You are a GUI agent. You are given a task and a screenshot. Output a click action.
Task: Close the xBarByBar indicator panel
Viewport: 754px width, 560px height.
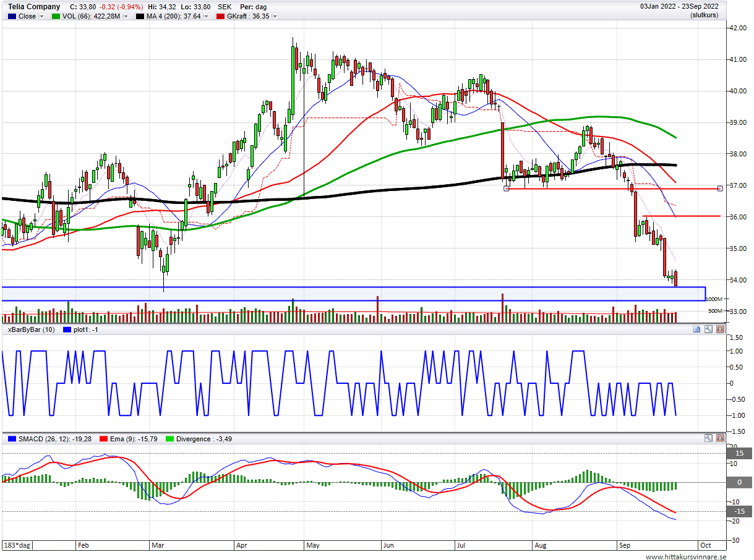(x=720, y=329)
